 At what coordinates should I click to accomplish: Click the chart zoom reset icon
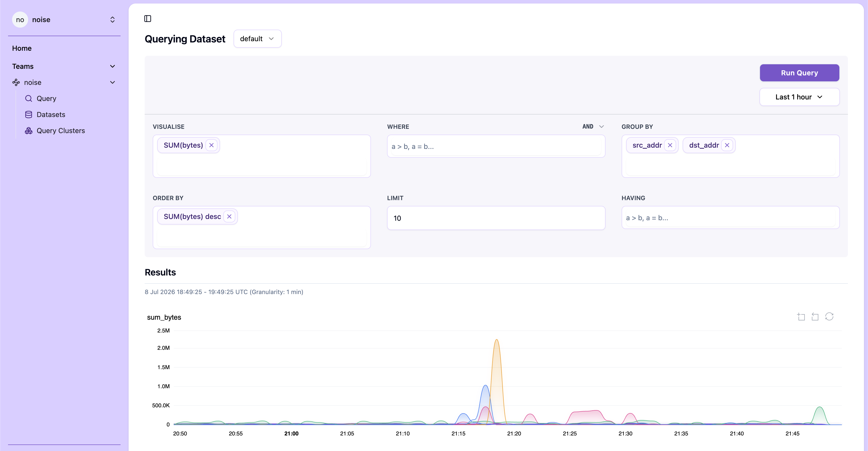pyautogui.click(x=815, y=317)
